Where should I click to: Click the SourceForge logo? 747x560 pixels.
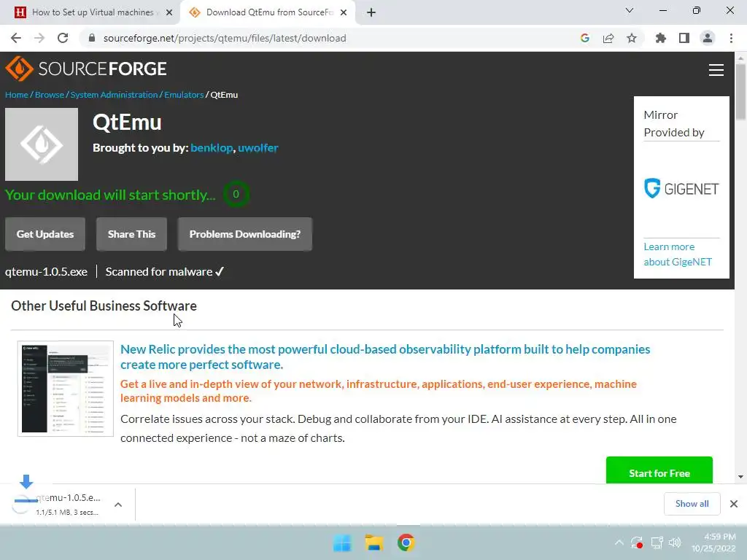click(86, 69)
